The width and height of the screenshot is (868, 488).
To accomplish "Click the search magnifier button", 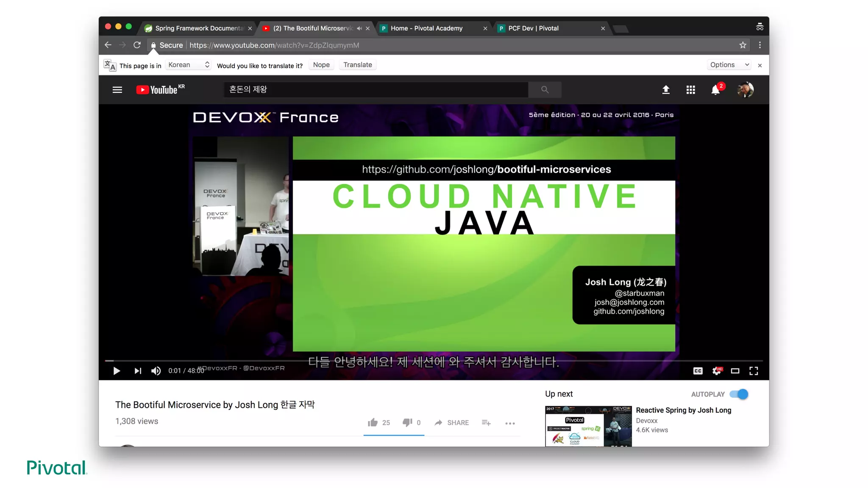I will [x=545, y=90].
